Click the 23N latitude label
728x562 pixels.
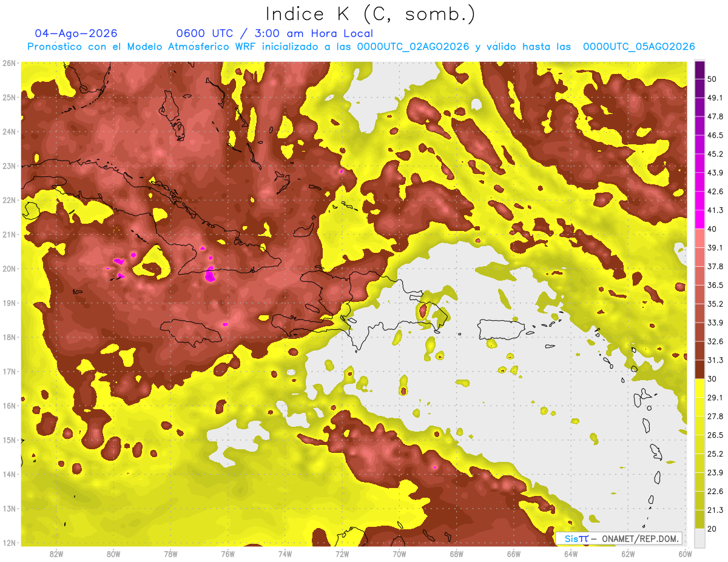click(x=9, y=166)
